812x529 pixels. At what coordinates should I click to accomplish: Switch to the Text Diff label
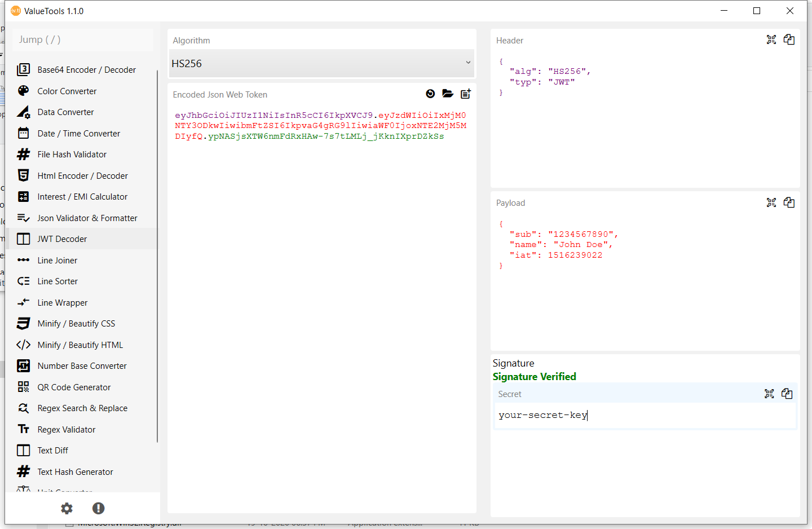coord(53,451)
